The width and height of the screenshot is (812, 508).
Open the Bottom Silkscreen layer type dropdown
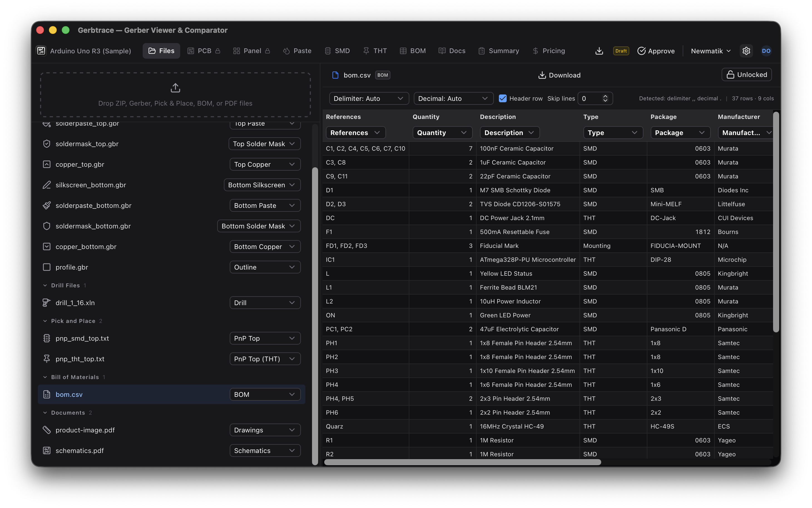(x=262, y=185)
